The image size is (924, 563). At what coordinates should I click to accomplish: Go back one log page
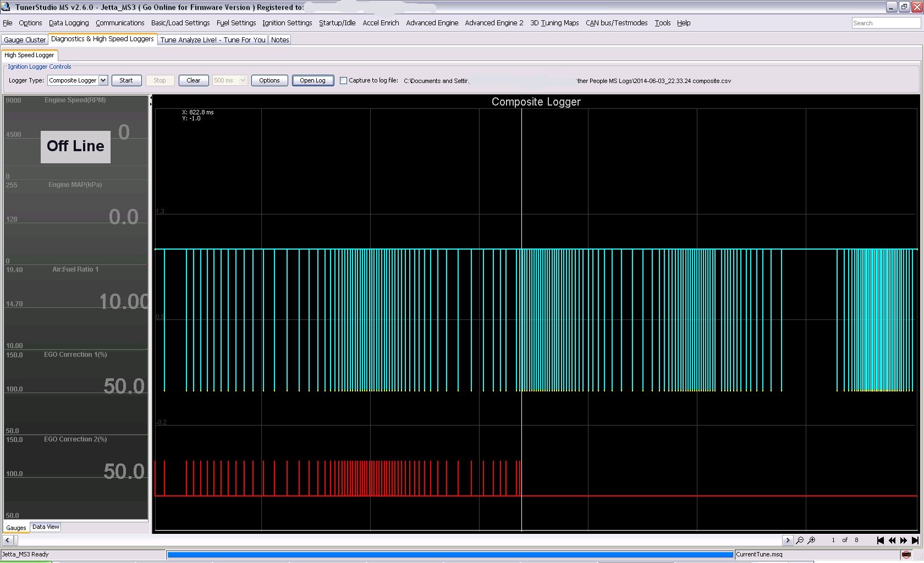892,540
